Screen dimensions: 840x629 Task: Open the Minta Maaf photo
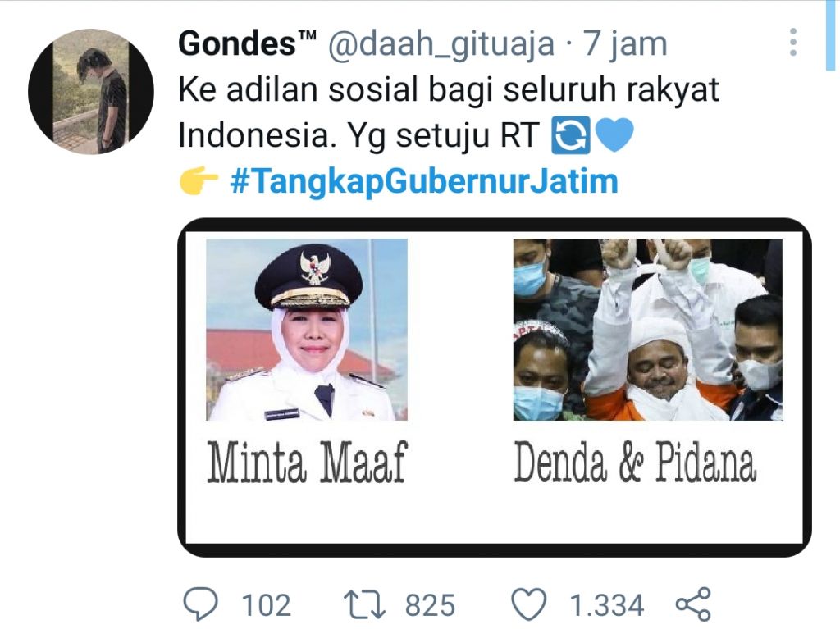307,330
